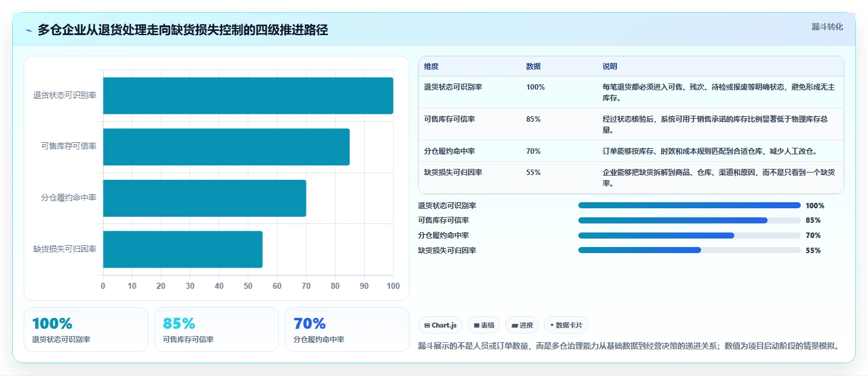
Task: Click the 分仓履约命中率 label on the chart axis
Action: (68, 198)
